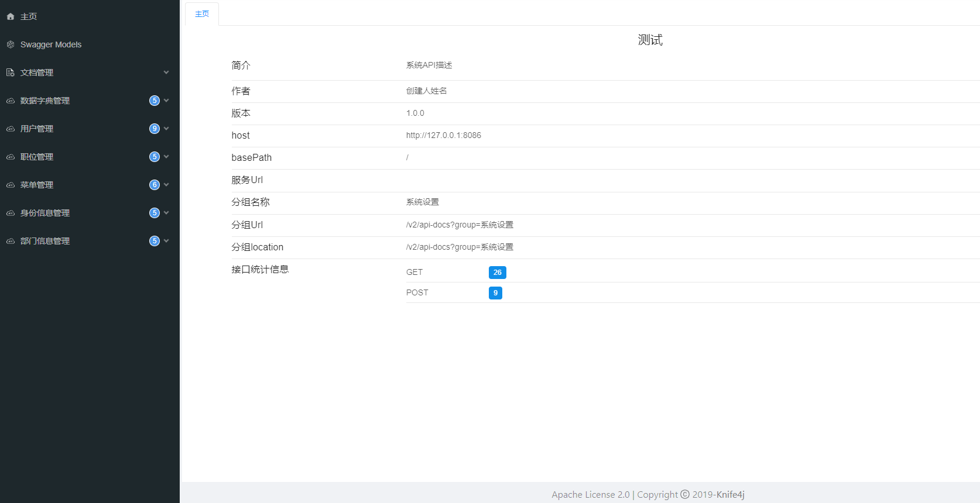Expand the 文档管理 chevron
The width and height of the screenshot is (980, 503).
(166, 73)
